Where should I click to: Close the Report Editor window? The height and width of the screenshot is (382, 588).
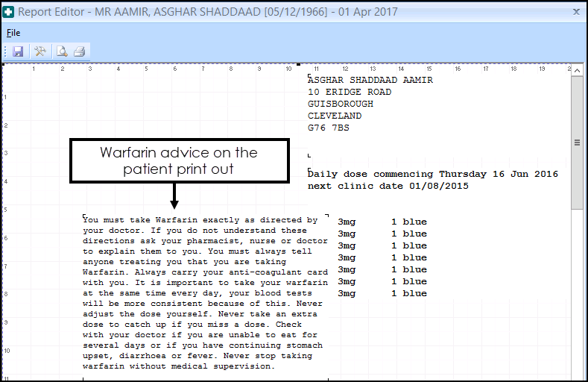tap(576, 12)
